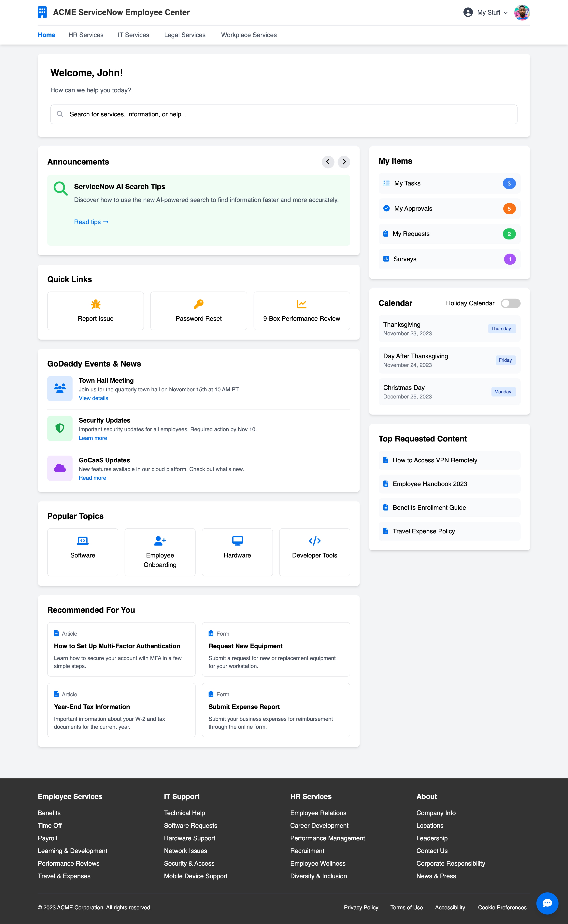This screenshot has height=924, width=568.
Task: Click the My Stuff profile avatar
Action: (522, 12)
